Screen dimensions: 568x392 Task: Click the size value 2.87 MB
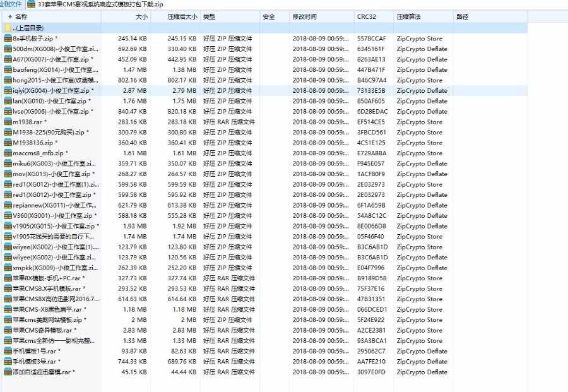pyautogui.click(x=135, y=90)
